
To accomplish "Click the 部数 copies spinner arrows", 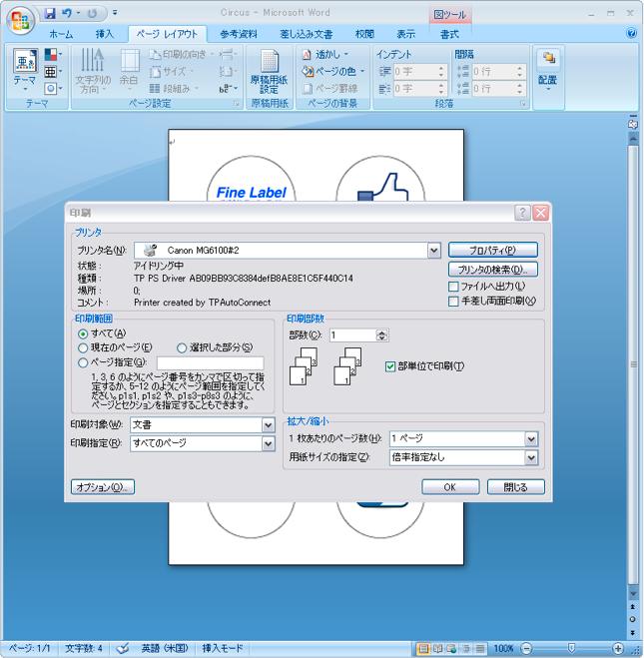I will point(381,335).
